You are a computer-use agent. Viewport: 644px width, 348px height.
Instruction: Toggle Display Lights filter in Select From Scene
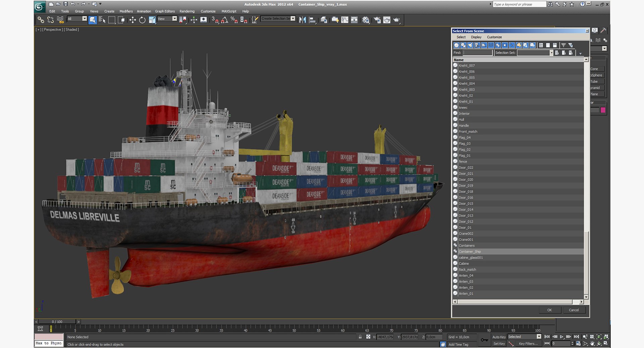[x=470, y=45]
